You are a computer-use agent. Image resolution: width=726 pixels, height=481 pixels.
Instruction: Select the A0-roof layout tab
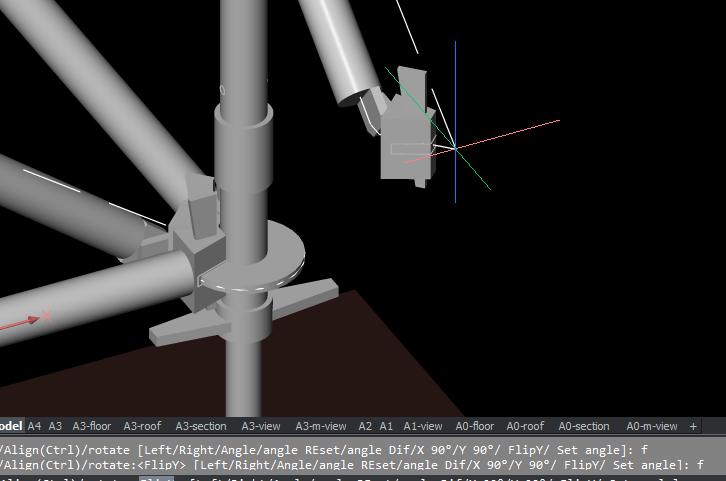pos(526,426)
